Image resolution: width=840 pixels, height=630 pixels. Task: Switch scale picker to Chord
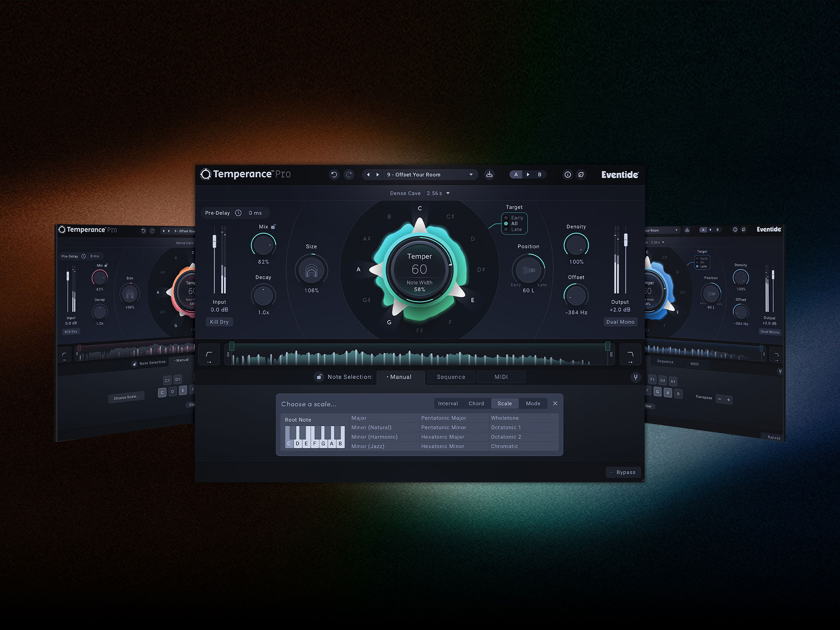[x=476, y=404]
